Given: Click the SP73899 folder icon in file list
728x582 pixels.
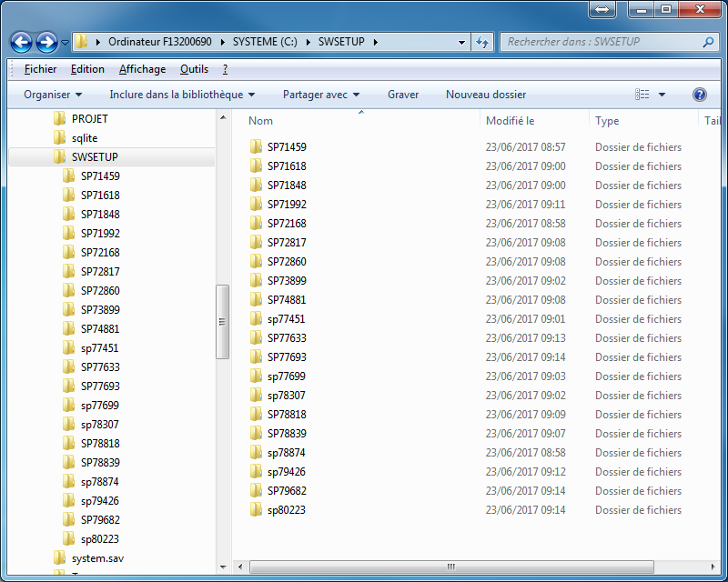Looking at the screenshot, I should 256,280.
